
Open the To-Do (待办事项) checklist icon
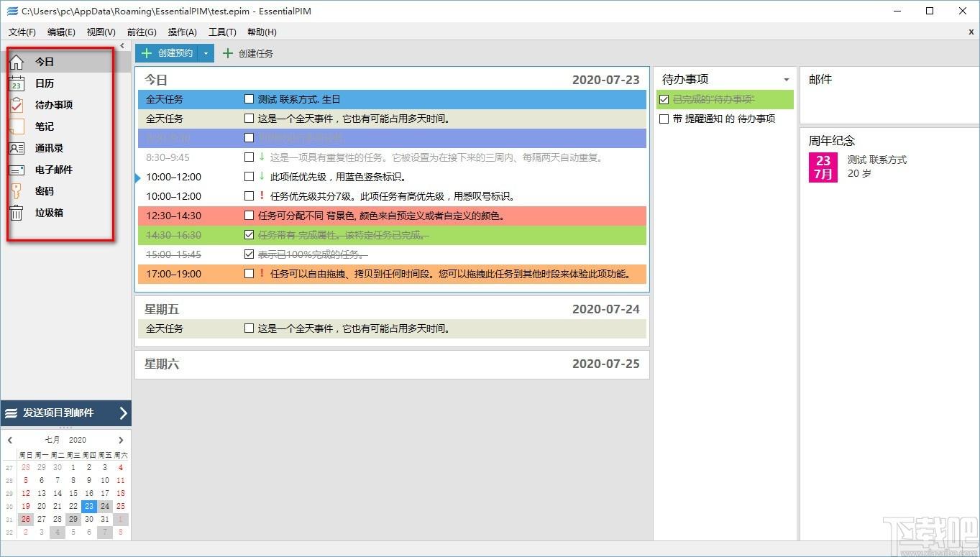pyautogui.click(x=17, y=105)
